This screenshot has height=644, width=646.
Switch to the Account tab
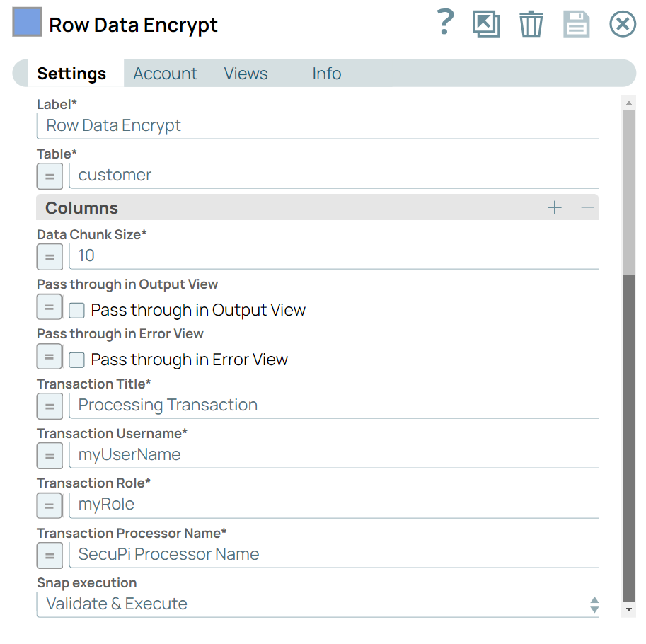165,73
